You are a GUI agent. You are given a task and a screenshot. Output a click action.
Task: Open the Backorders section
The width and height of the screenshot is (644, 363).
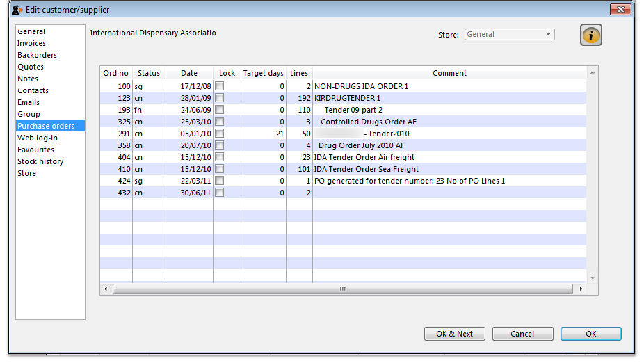point(38,55)
